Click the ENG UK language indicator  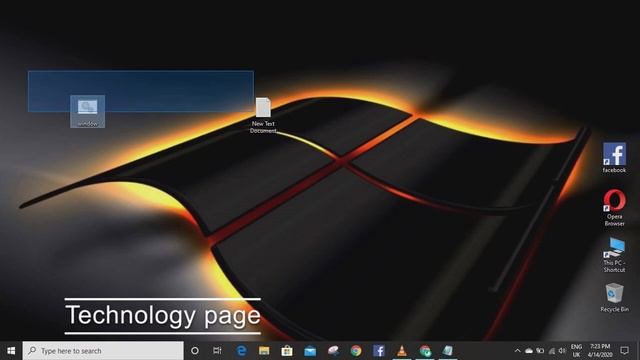(x=576, y=351)
